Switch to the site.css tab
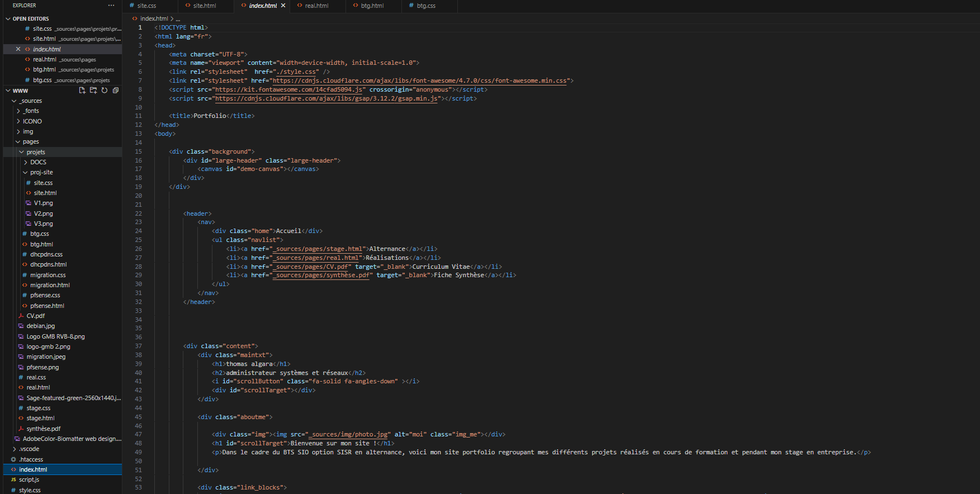This screenshot has width=980, height=494. pos(146,6)
